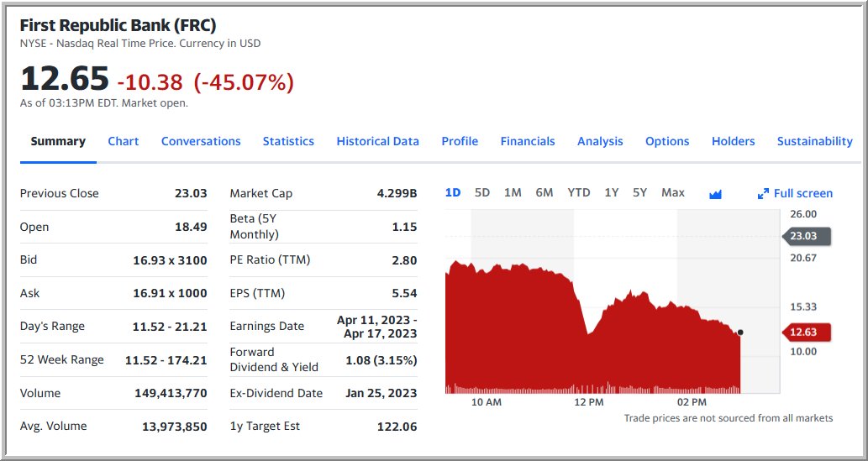Click the 12 PM chart axis label
The height and width of the screenshot is (461, 868).
(588, 402)
